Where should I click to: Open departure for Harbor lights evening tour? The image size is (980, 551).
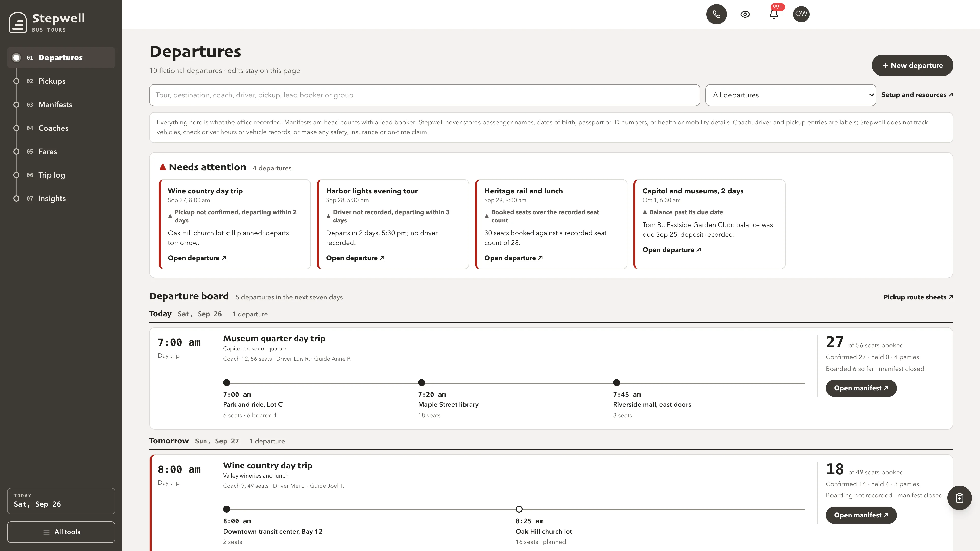pyautogui.click(x=355, y=258)
